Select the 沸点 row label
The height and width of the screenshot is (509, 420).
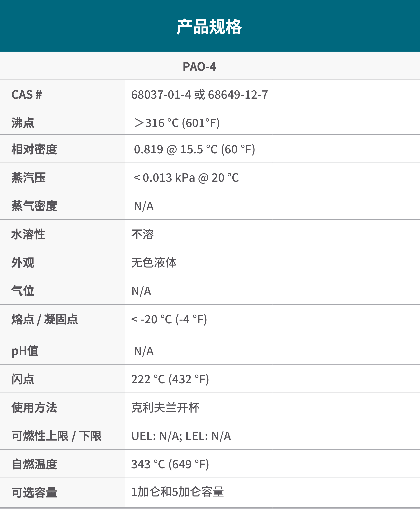pyautogui.click(x=23, y=123)
